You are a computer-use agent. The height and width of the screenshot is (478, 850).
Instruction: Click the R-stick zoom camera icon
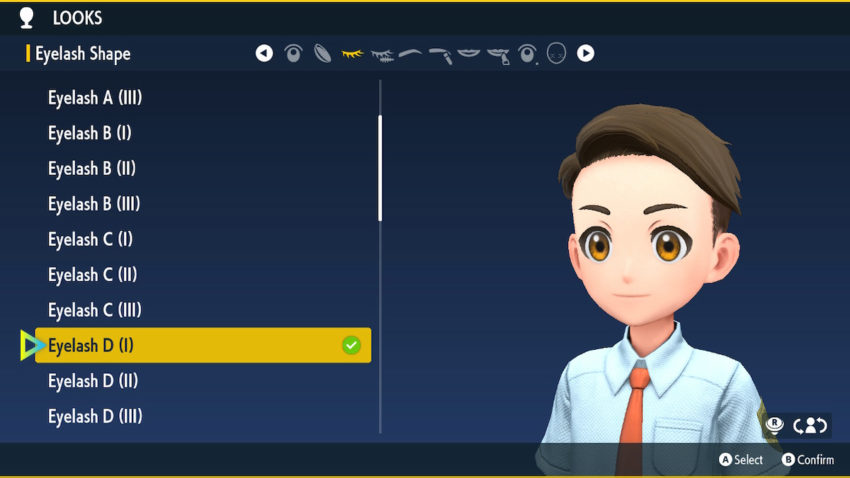[x=775, y=425]
